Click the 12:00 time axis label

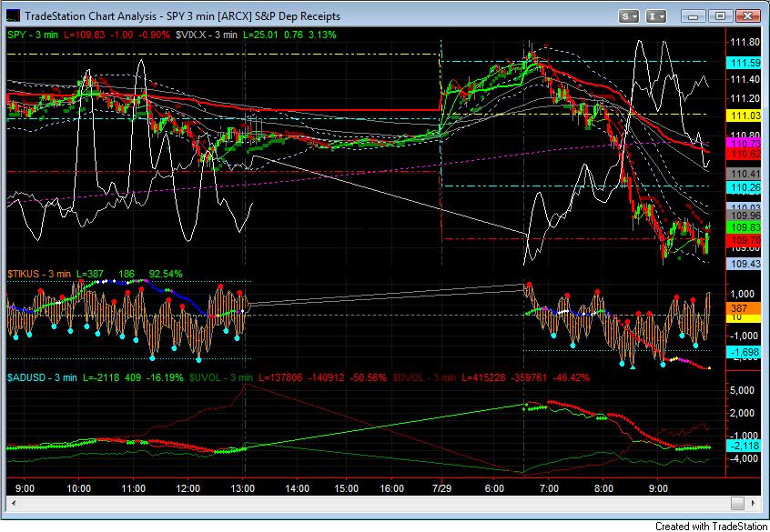[x=187, y=488]
